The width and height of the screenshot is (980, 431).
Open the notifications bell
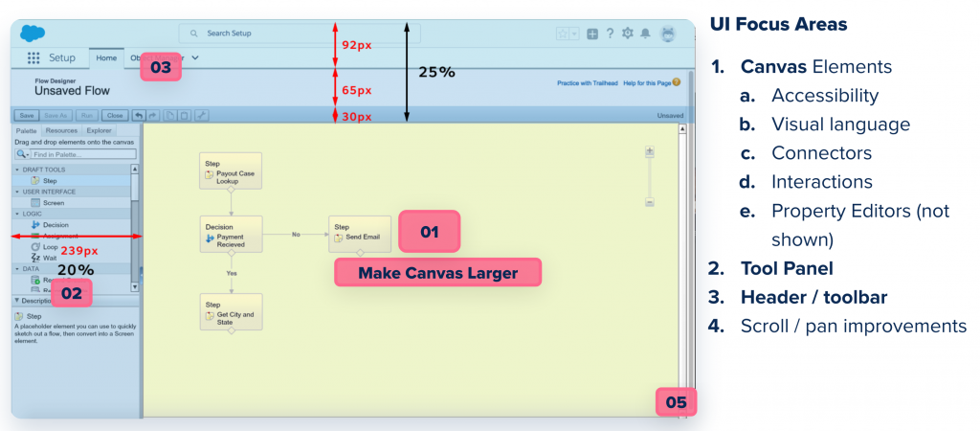click(646, 34)
